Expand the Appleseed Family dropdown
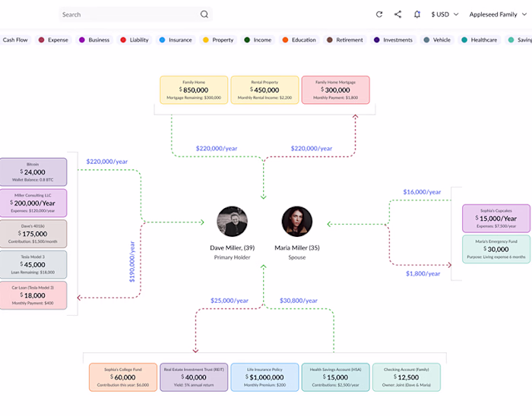Viewport: 532px width, 416px height. [x=498, y=14]
